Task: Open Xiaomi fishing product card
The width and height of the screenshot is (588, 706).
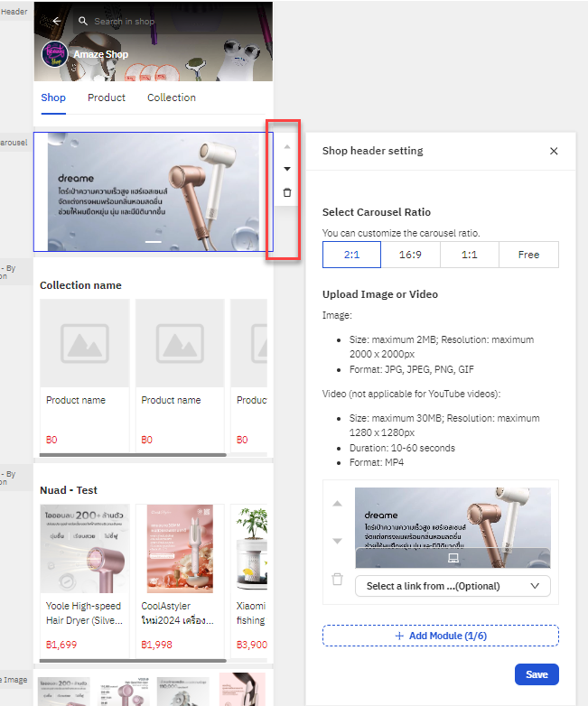Action: click(248, 581)
